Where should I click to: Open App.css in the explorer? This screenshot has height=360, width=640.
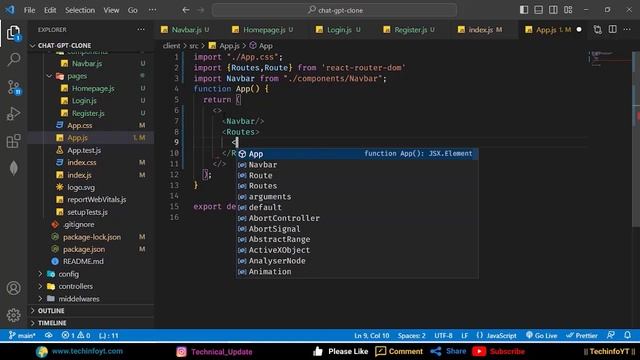click(x=80, y=125)
